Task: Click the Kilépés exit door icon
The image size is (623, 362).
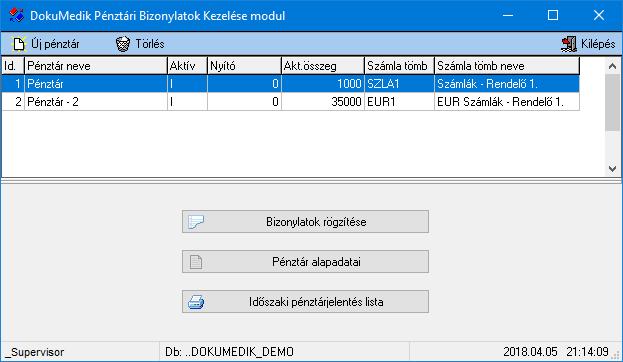Action: point(569,44)
